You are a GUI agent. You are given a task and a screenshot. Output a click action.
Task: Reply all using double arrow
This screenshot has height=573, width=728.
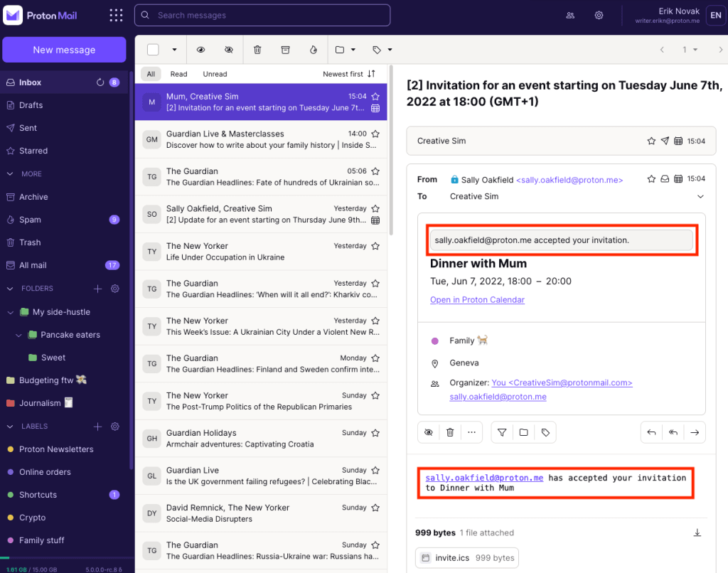[x=673, y=432]
